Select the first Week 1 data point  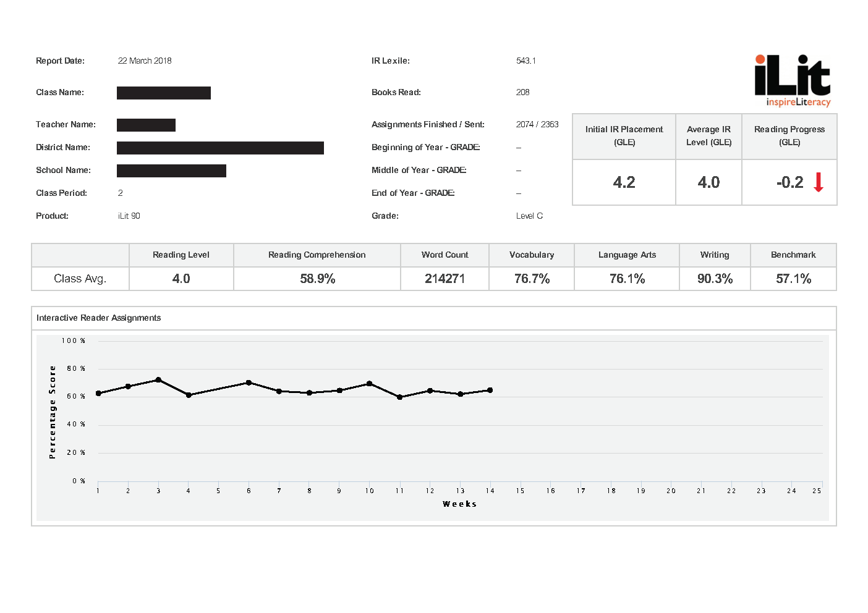pyautogui.click(x=98, y=393)
